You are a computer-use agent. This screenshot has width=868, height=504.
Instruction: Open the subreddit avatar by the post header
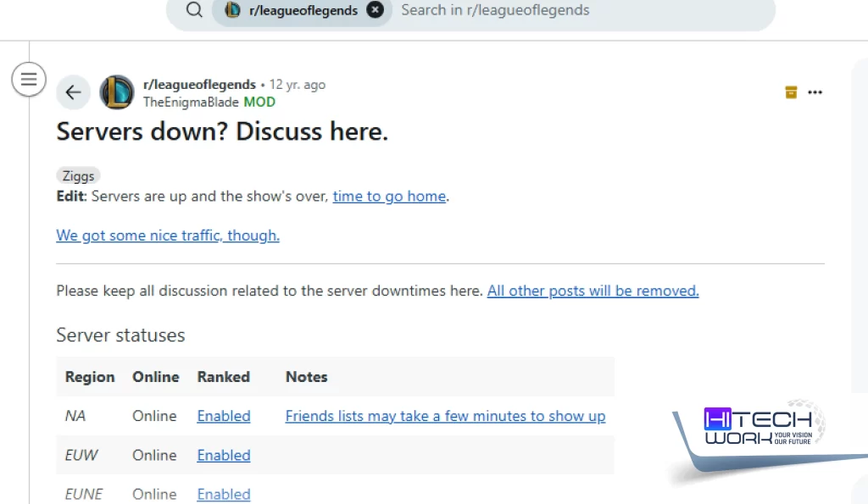click(116, 91)
